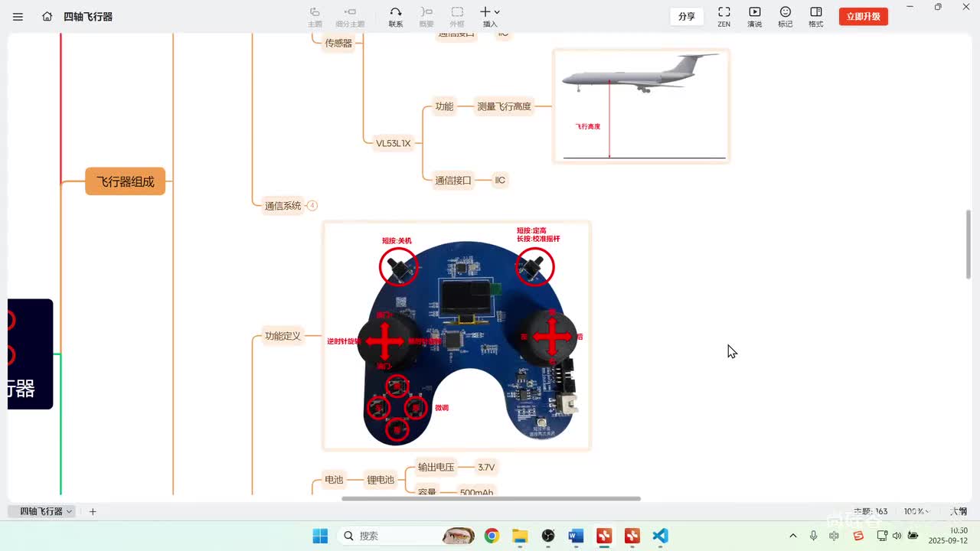
Task: Click the 四轴飞行器 document title
Action: pos(88,16)
